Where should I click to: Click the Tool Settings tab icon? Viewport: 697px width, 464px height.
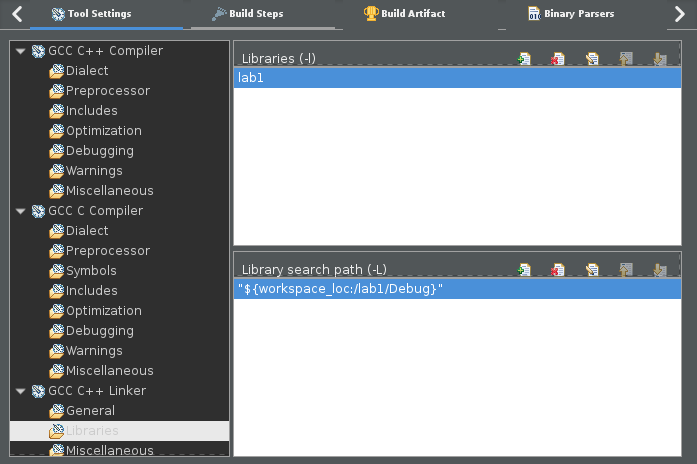(58, 14)
